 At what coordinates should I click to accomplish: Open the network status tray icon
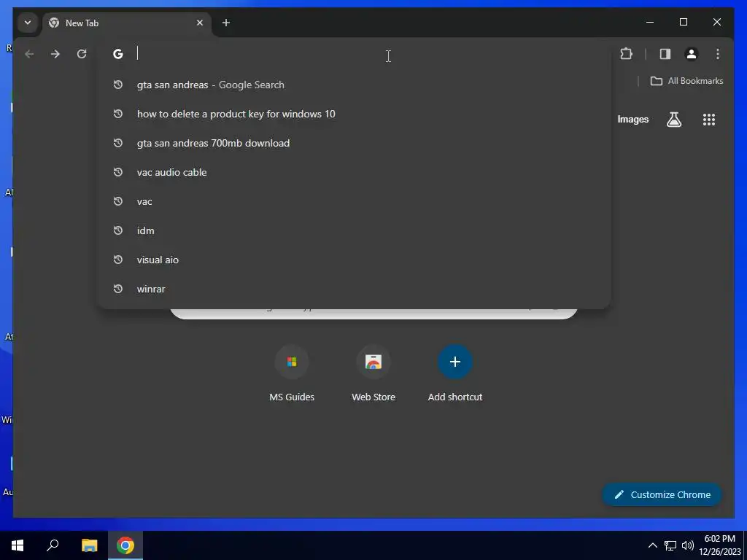[x=670, y=545]
